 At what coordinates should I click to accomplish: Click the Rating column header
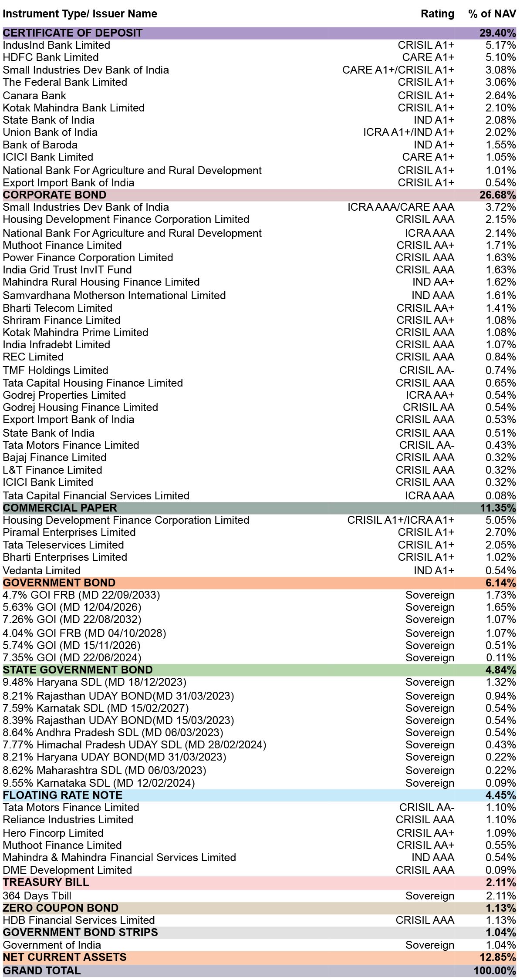click(x=437, y=14)
